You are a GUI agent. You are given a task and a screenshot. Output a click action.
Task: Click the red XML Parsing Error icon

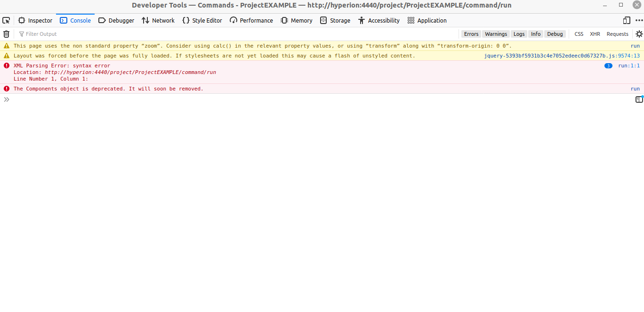click(x=6, y=66)
